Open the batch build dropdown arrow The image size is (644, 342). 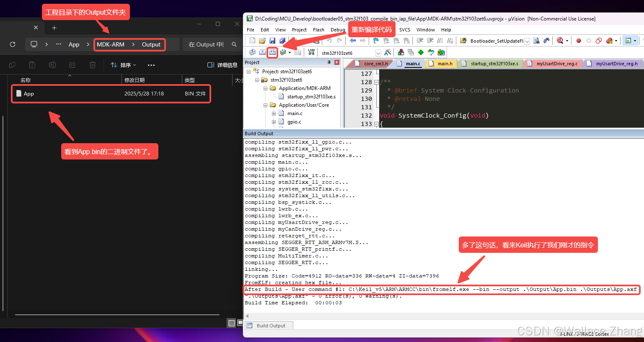click(290, 52)
